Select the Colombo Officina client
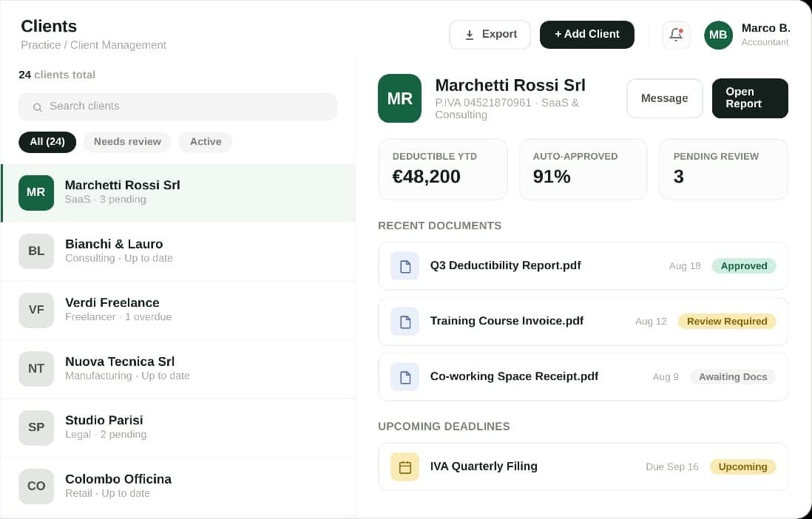This screenshot has height=519, width=812. 178,486
